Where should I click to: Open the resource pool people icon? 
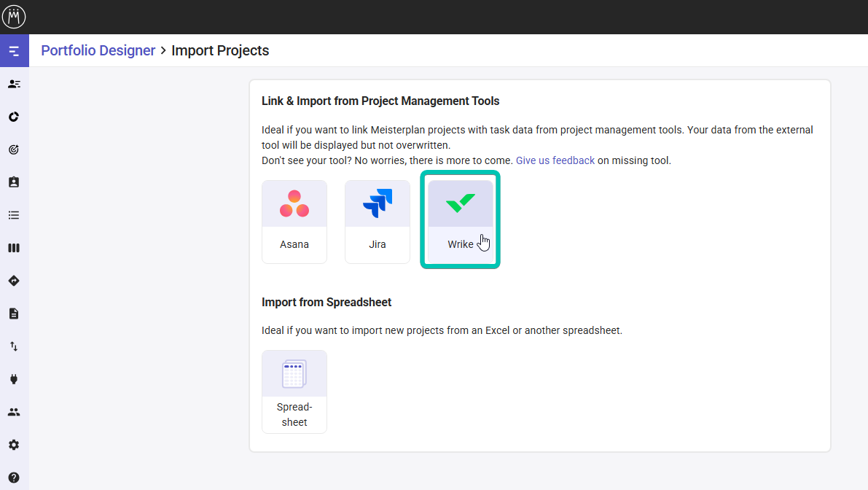click(14, 411)
